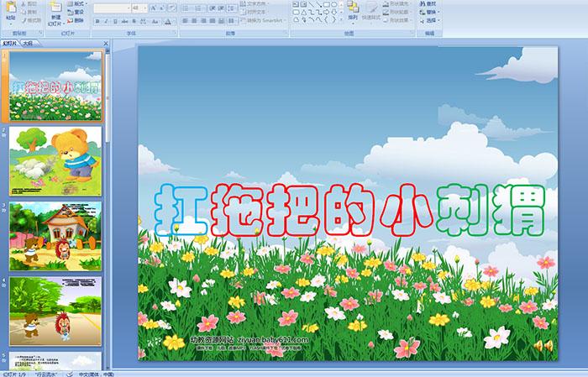Toggle Italic text formatting

pos(106,20)
